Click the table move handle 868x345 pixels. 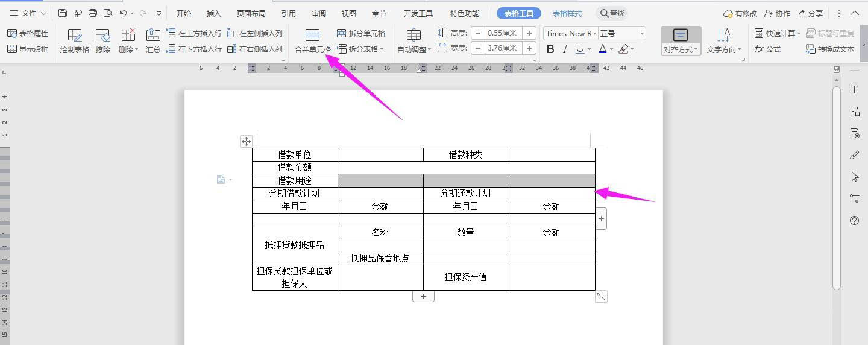[246, 141]
